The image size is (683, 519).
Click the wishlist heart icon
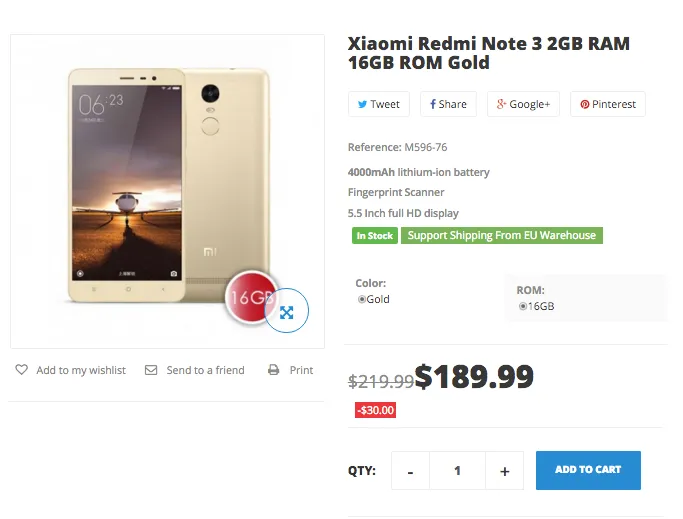click(x=22, y=370)
